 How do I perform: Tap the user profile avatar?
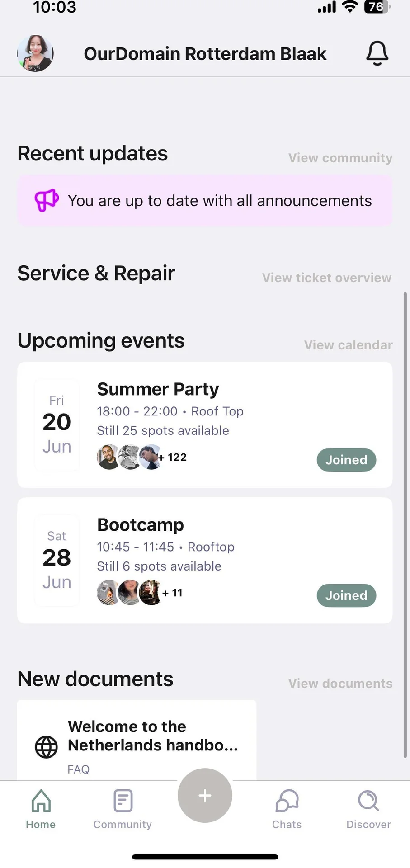coord(35,53)
